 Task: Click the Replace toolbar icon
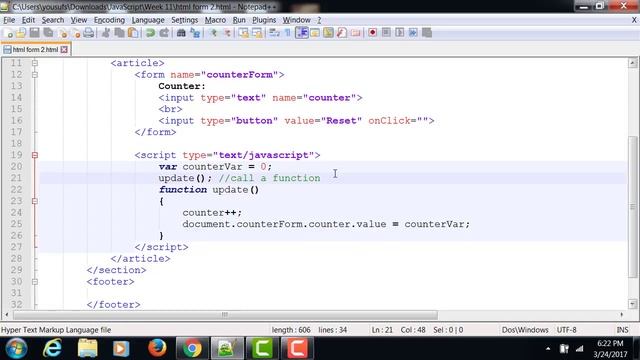point(195,33)
